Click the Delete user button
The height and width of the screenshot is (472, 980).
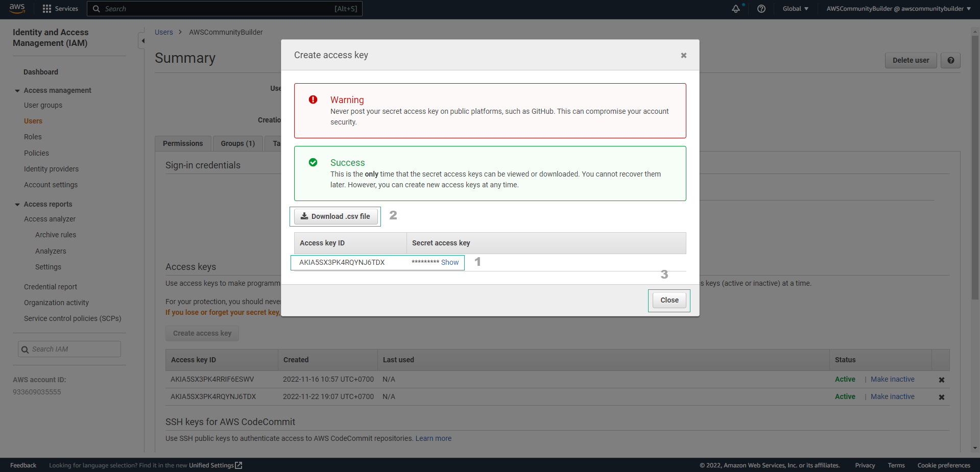pyautogui.click(x=910, y=60)
